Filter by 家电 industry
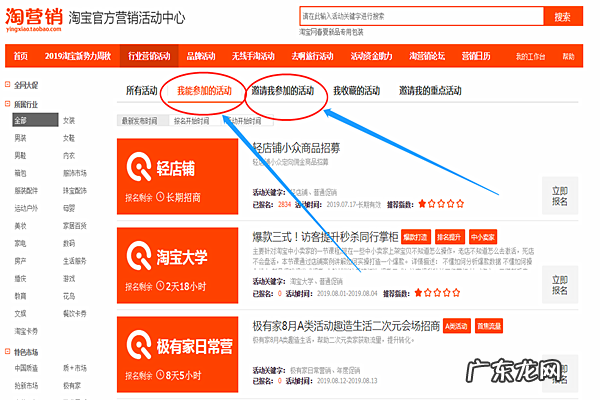The image size is (600, 400). pos(20,243)
